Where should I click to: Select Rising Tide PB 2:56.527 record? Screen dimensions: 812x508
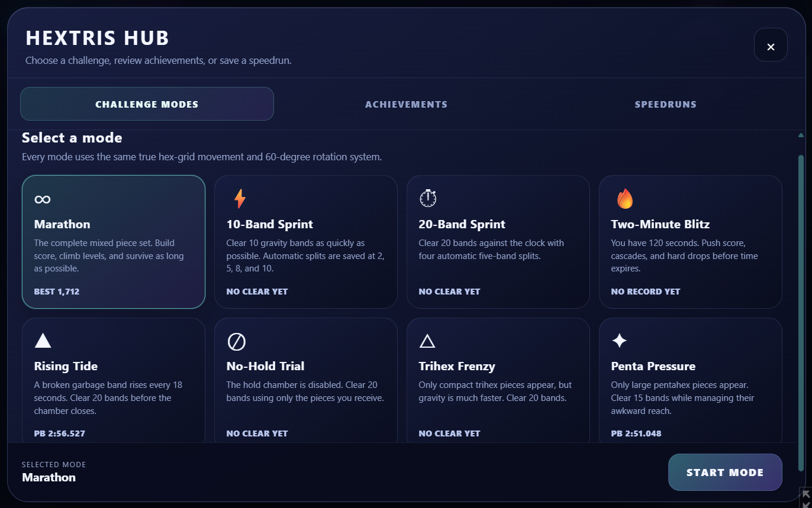tap(60, 433)
